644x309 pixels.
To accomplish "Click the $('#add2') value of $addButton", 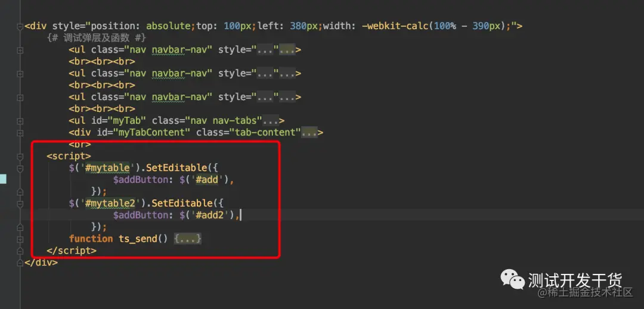I will click(x=208, y=215).
